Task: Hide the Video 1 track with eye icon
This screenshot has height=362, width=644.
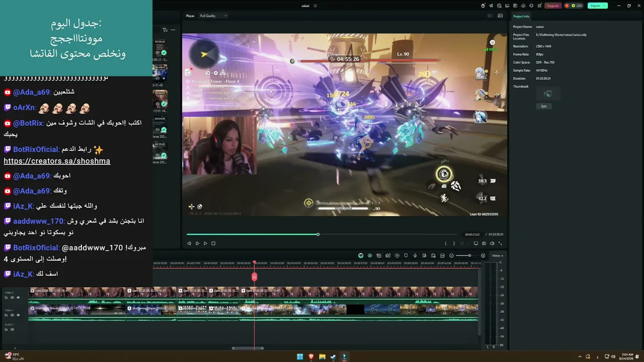Action: point(18,315)
